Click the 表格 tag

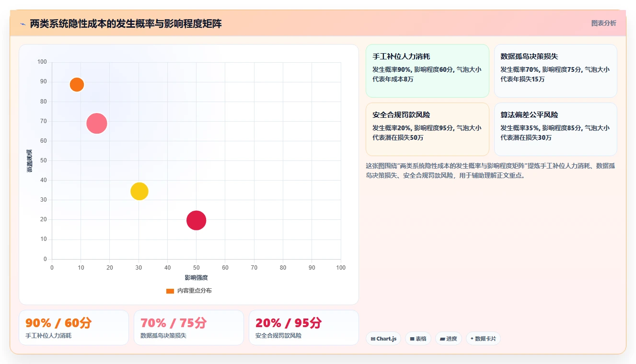(x=418, y=339)
